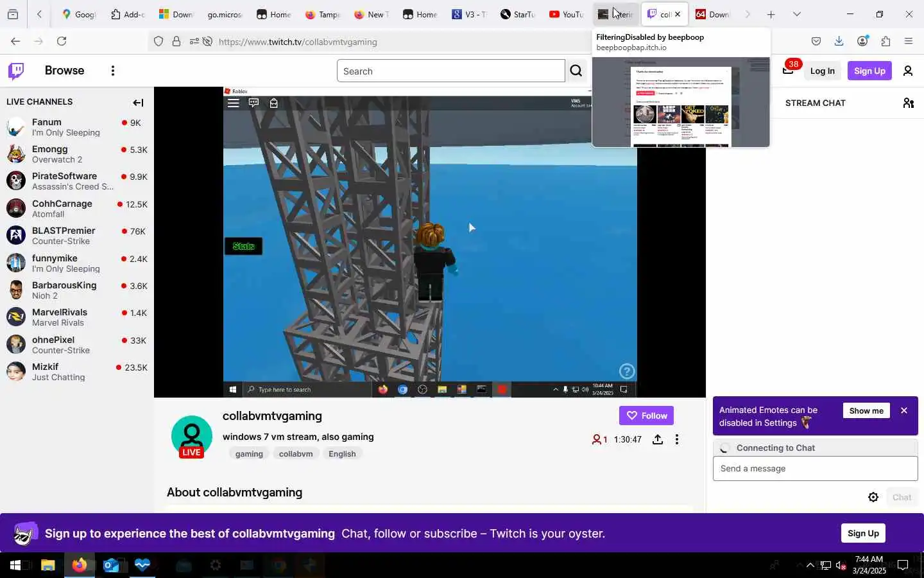Click the Stats button in Roblox stream
924x578 pixels.
pos(243,246)
